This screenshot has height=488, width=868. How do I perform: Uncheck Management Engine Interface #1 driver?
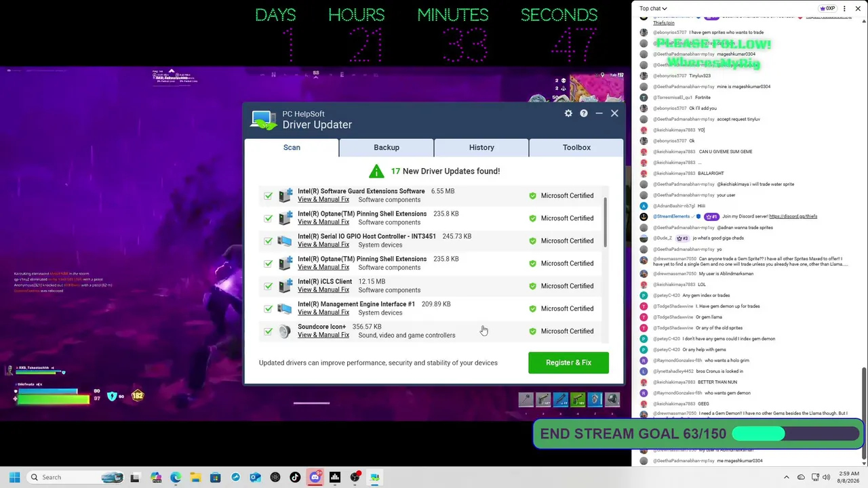tap(269, 308)
